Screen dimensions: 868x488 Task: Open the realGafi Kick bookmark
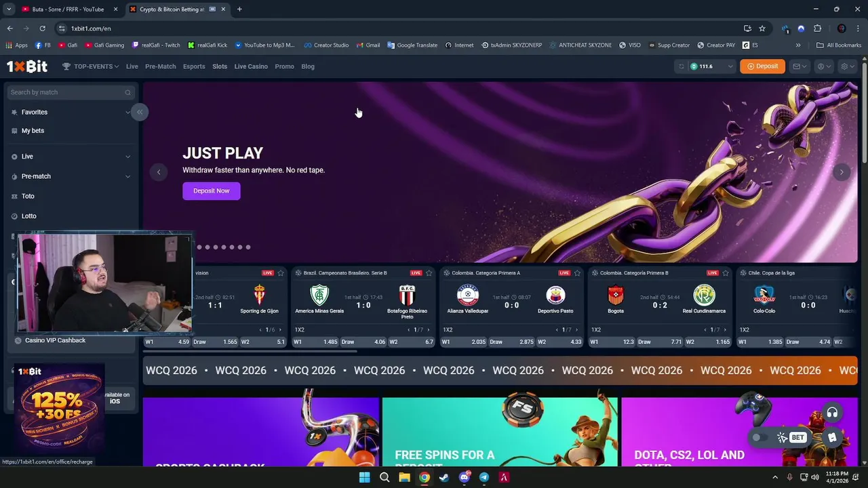(x=207, y=45)
